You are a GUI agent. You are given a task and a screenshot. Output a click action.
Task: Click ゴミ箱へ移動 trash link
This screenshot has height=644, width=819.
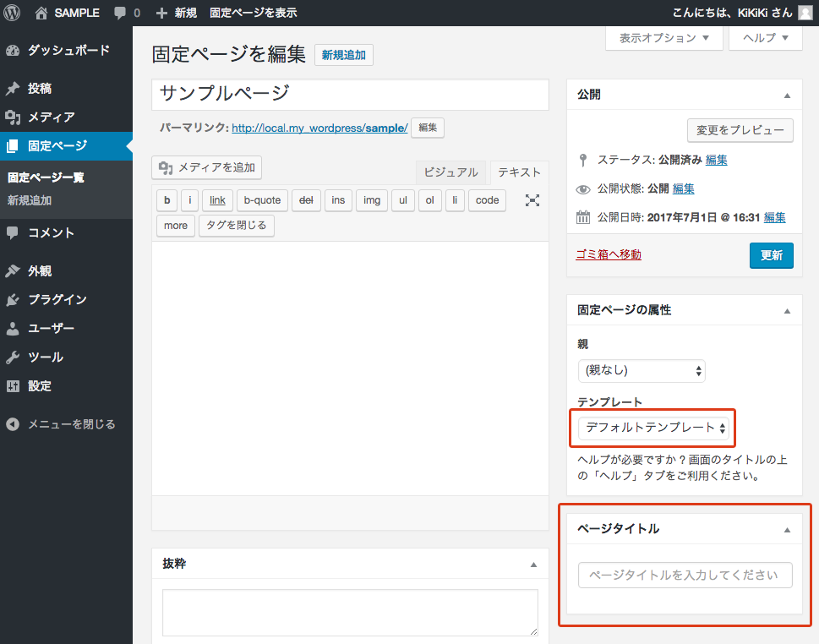pos(609,254)
